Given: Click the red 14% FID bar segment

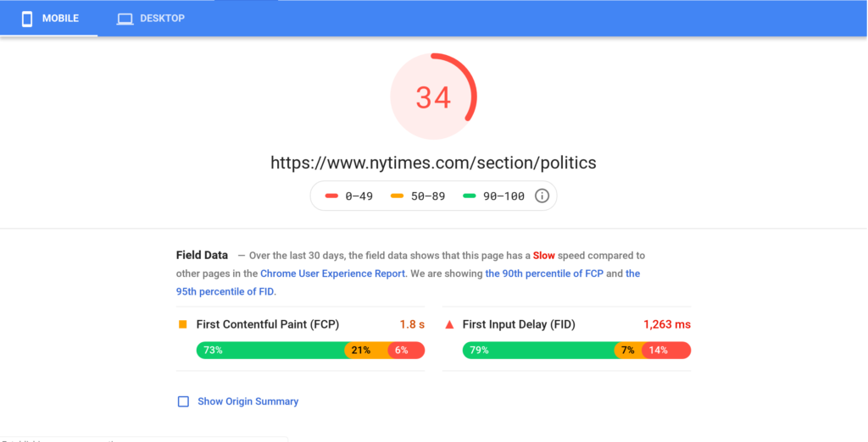Looking at the screenshot, I should (665, 350).
